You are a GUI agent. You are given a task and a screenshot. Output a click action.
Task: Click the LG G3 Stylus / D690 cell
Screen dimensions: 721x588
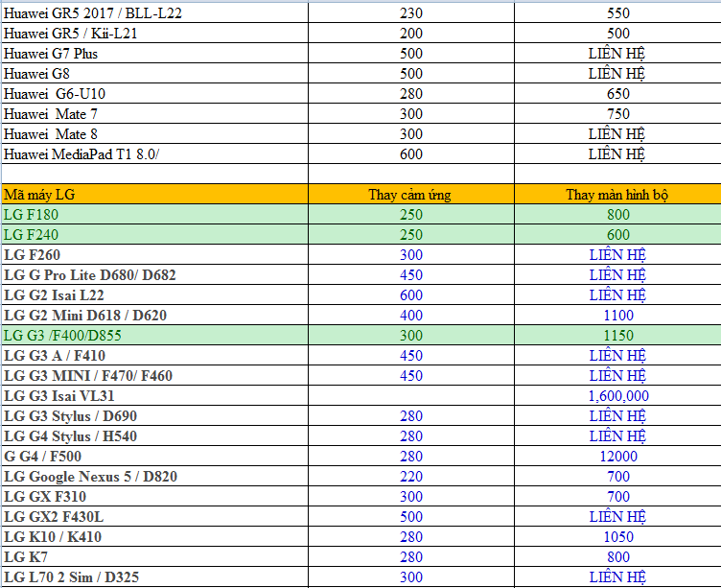155,416
